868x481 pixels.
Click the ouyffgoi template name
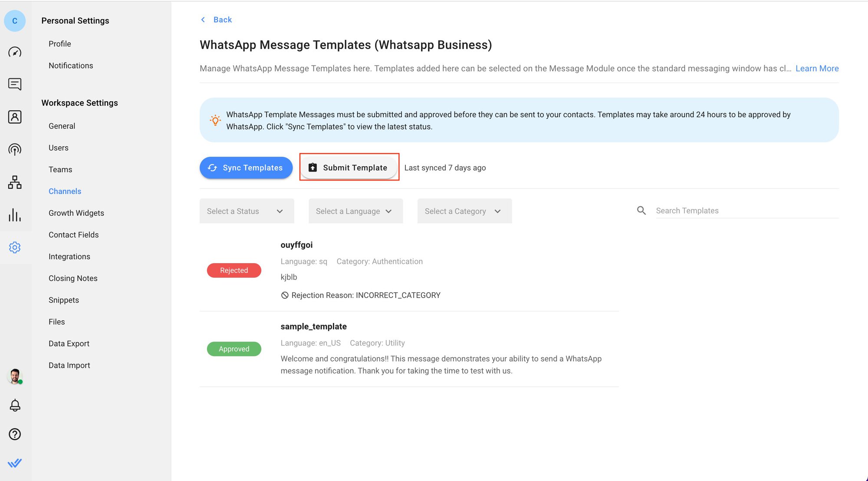tap(296, 245)
